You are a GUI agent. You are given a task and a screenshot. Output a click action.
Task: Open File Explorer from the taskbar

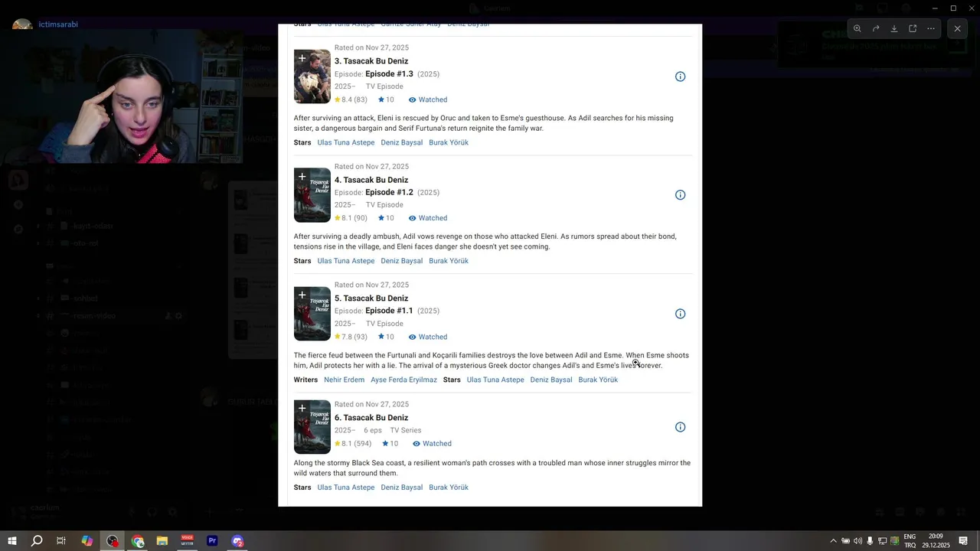coord(162,541)
